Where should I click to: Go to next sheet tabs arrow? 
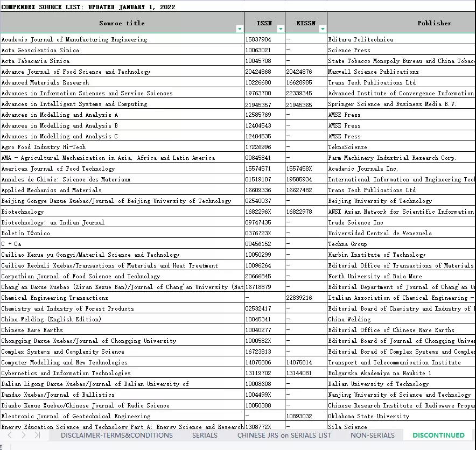[24, 435]
